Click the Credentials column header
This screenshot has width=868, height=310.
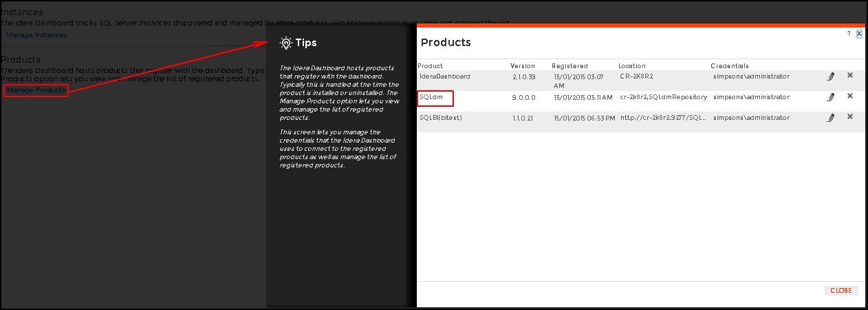[x=730, y=66]
